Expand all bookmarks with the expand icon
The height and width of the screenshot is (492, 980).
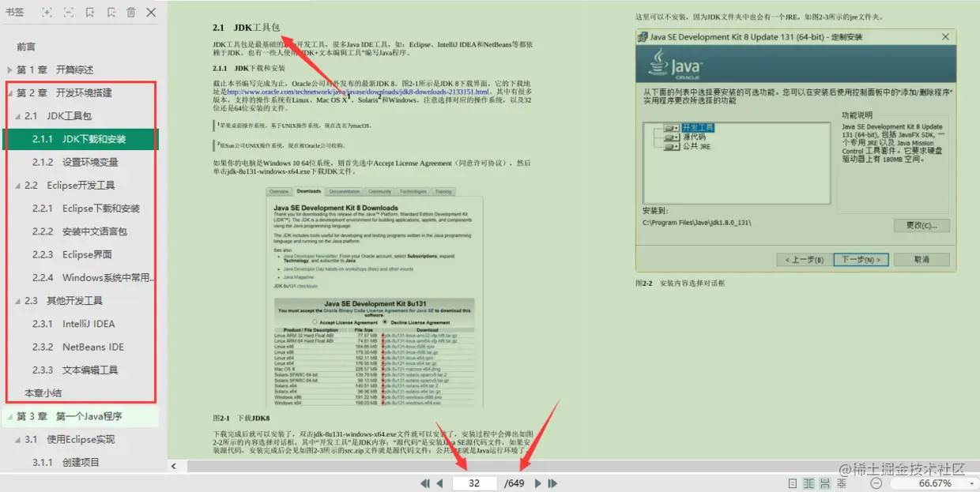pos(47,13)
